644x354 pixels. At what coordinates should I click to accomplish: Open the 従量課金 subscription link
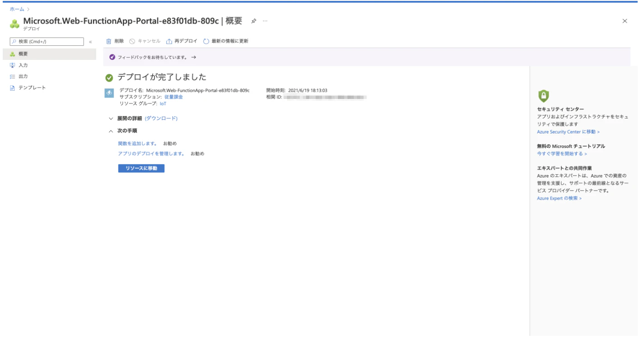pyautogui.click(x=173, y=97)
